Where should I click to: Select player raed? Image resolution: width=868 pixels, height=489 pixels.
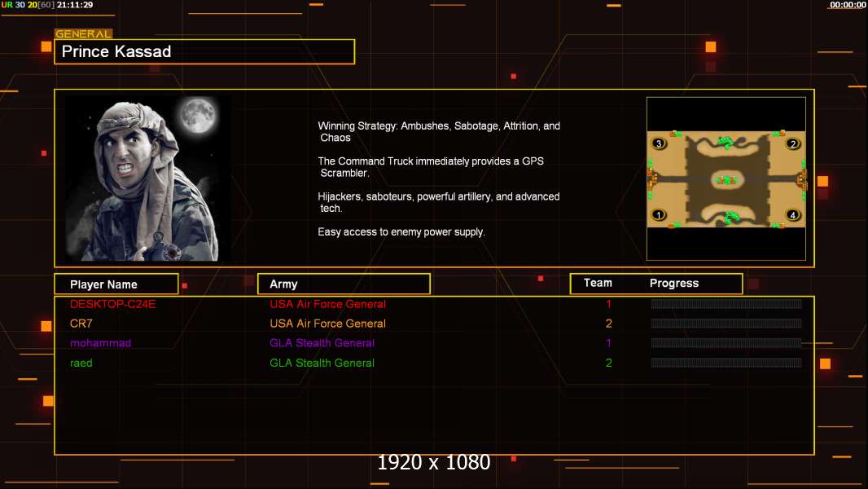point(81,363)
